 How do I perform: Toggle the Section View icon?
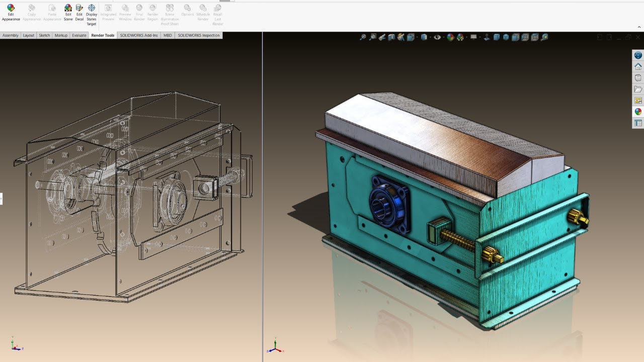point(391,37)
